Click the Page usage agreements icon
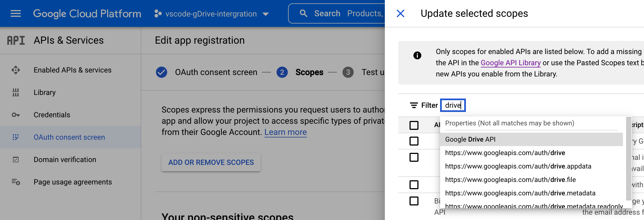 pos(16,182)
